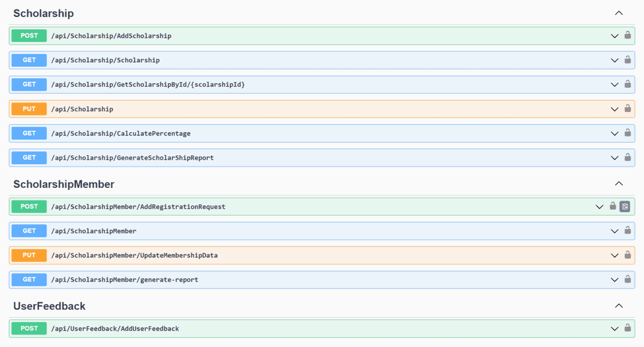Click the lock icon for AddScholarship endpoint
This screenshot has width=644, height=347.
pos(628,35)
